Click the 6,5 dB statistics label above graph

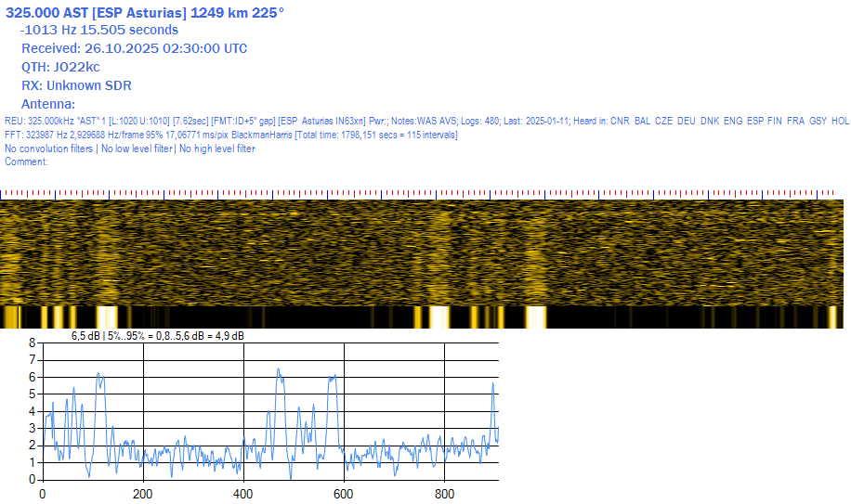[x=158, y=335]
